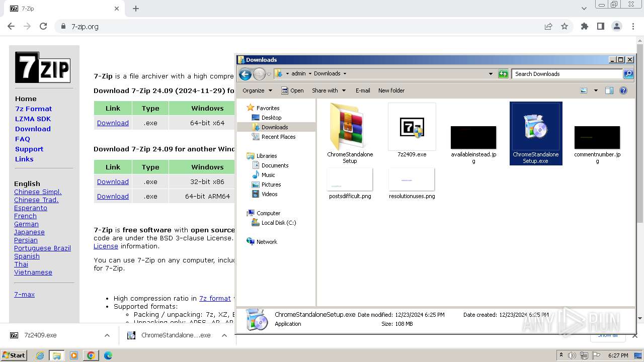Click the Explorer back navigation arrow
Viewport: 644px width, 362px height.
point(245,74)
